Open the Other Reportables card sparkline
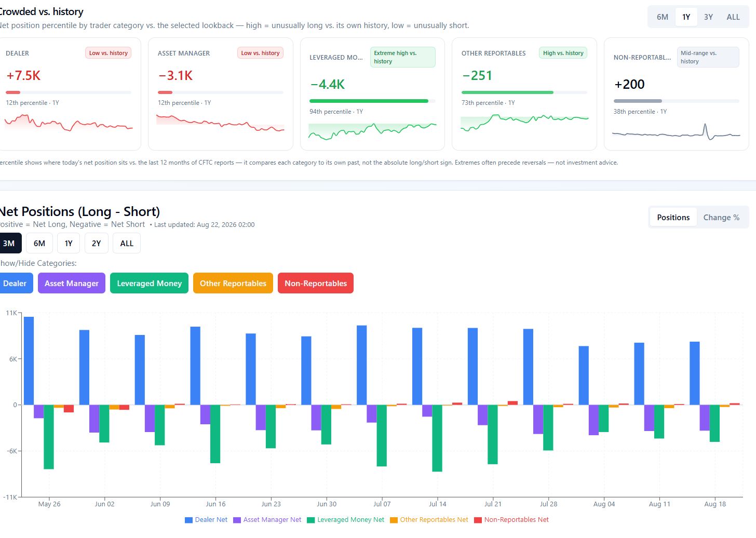Image resolution: width=756 pixels, height=538 pixels. pos(524,123)
